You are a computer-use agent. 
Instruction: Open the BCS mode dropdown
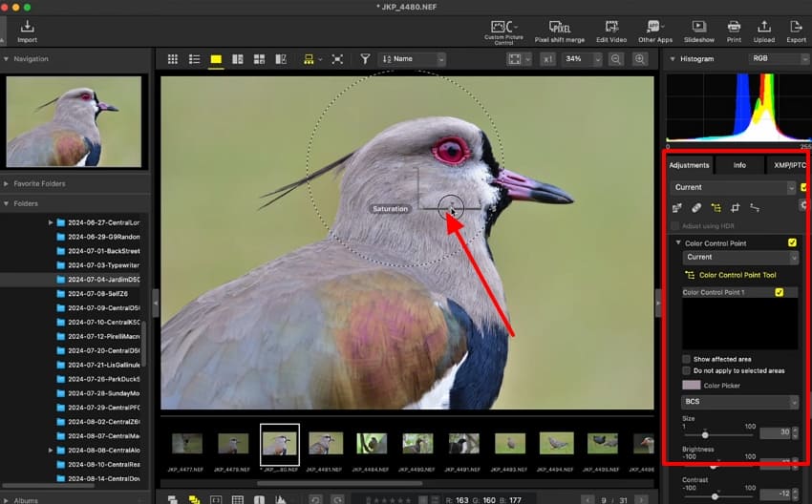[x=739, y=402]
